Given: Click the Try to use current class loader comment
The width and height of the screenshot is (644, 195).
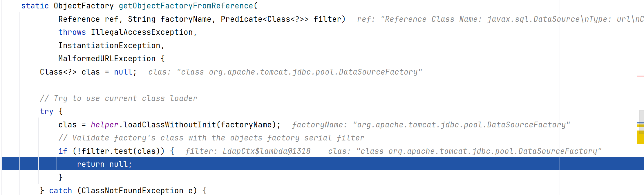Looking at the screenshot, I should tap(118, 98).
